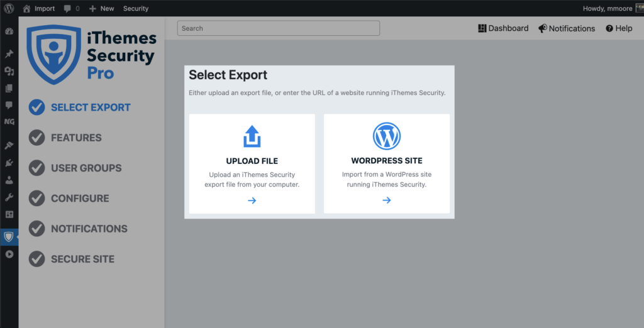Open the Users icon in the sidebar

9,180
